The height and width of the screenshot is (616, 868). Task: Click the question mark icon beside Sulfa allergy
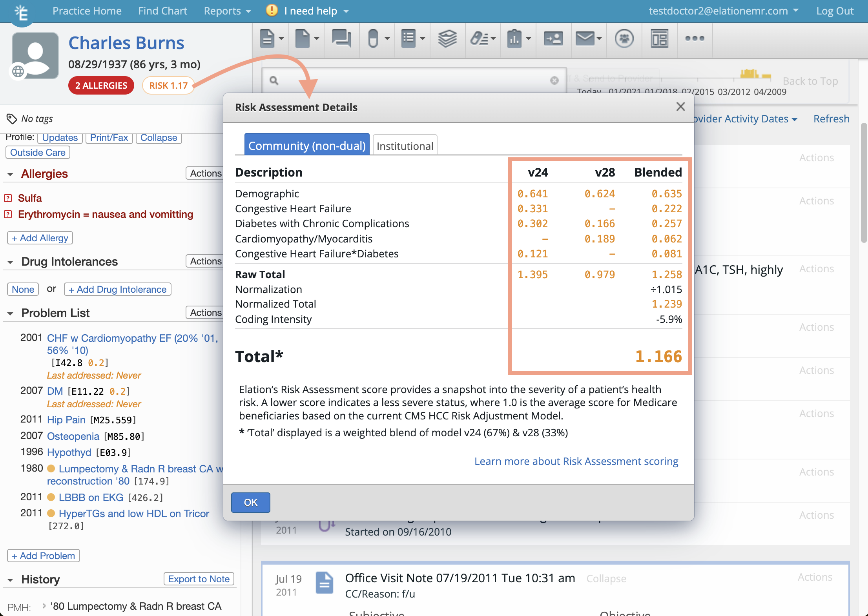(8, 198)
